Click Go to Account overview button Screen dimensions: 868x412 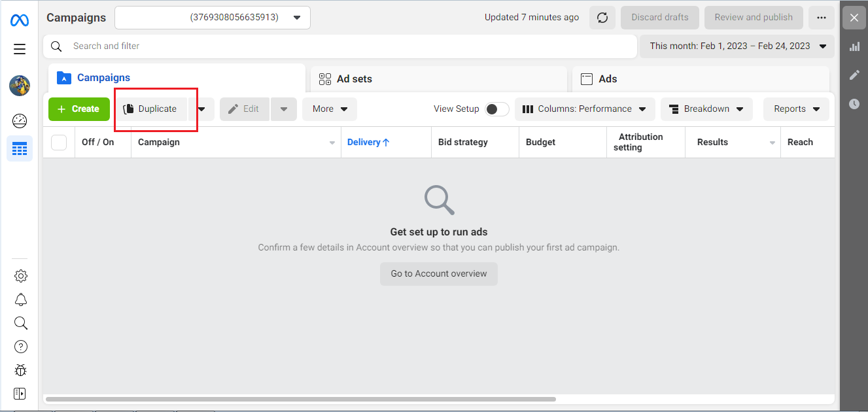(x=439, y=274)
